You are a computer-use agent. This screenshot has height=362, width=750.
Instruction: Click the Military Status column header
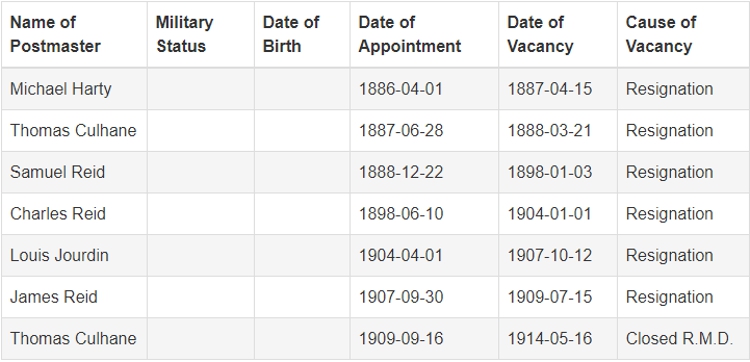201,34
